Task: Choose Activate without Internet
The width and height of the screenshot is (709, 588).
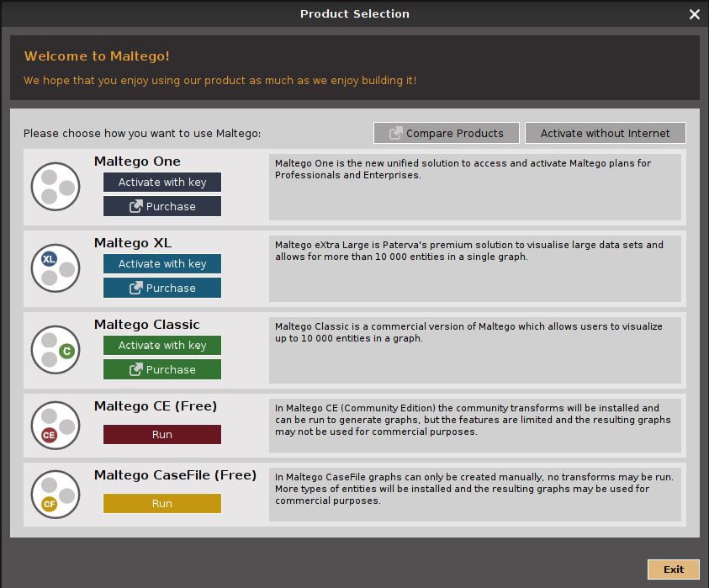Action: (605, 133)
